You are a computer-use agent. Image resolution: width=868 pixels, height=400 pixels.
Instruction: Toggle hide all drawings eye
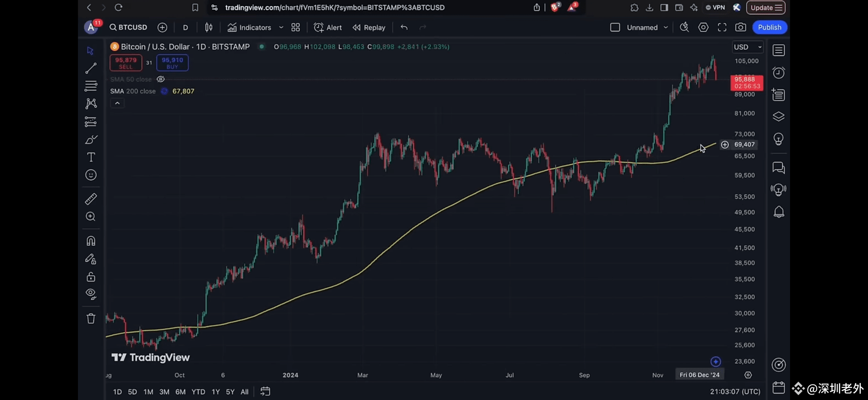click(x=90, y=294)
